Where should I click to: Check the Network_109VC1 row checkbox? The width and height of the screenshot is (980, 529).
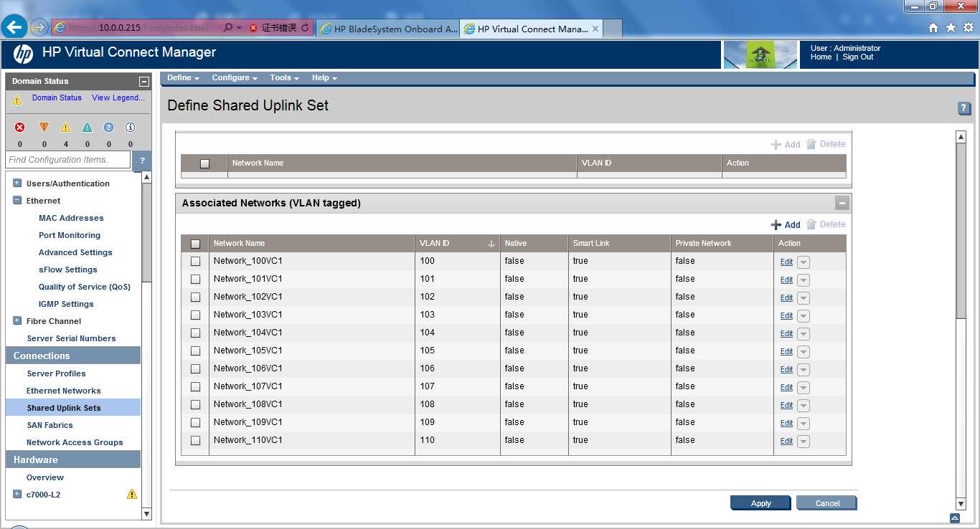195,423
